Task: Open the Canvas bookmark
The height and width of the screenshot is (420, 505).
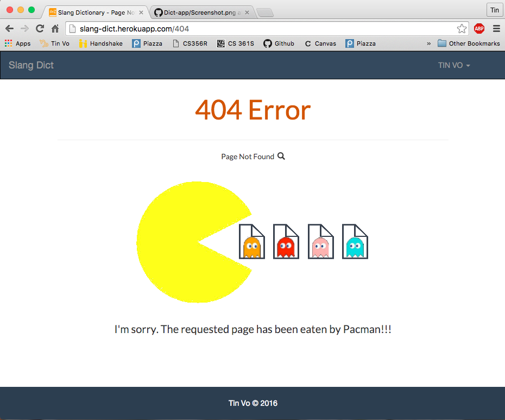Action: point(320,43)
